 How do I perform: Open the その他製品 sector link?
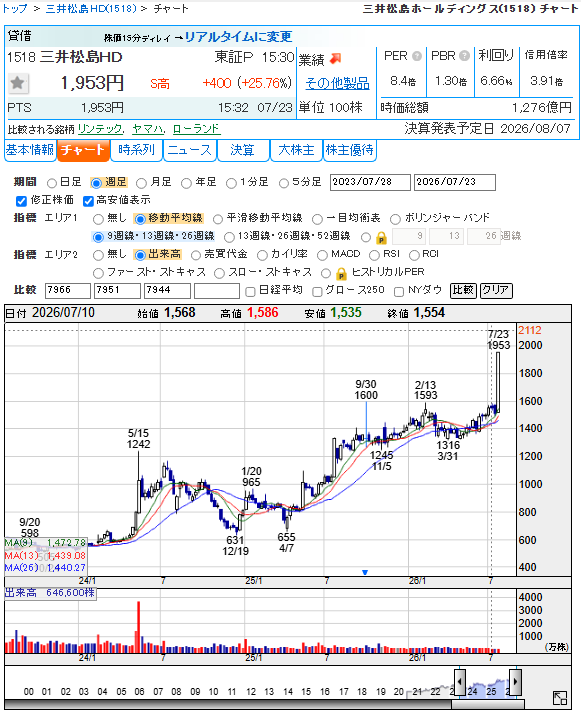337,83
